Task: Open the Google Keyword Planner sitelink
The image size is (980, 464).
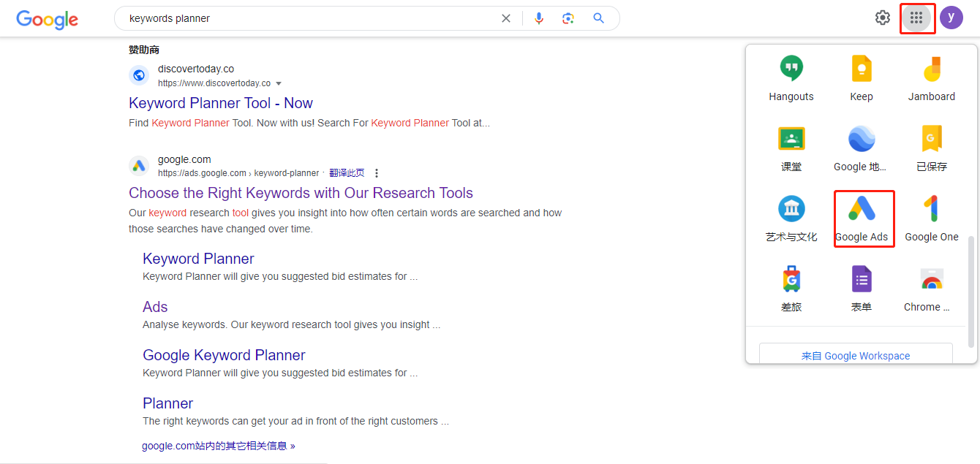Action: click(x=224, y=355)
